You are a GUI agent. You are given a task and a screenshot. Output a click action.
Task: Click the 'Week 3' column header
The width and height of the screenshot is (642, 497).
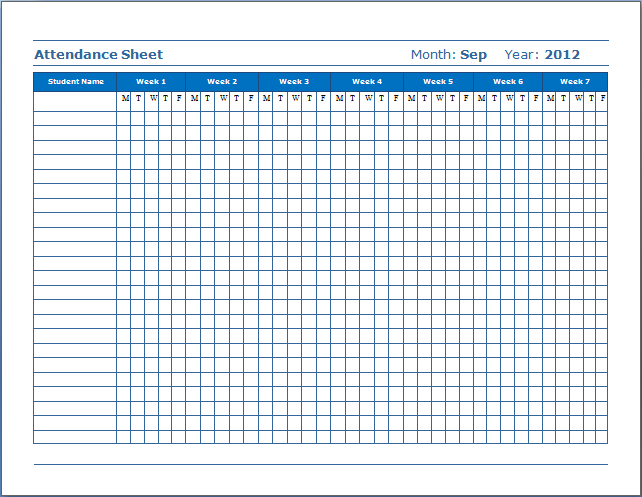(x=294, y=81)
